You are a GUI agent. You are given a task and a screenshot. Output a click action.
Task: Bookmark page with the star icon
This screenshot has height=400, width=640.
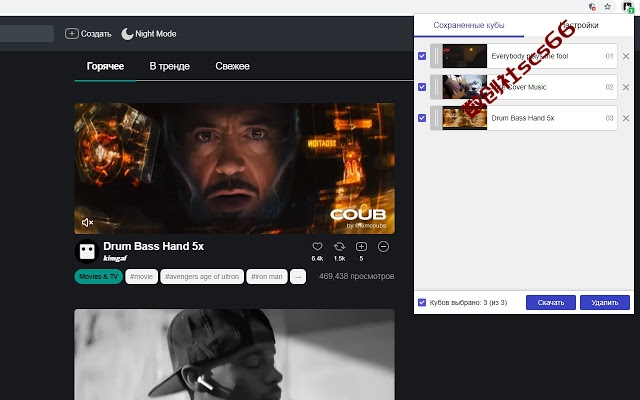click(607, 7)
